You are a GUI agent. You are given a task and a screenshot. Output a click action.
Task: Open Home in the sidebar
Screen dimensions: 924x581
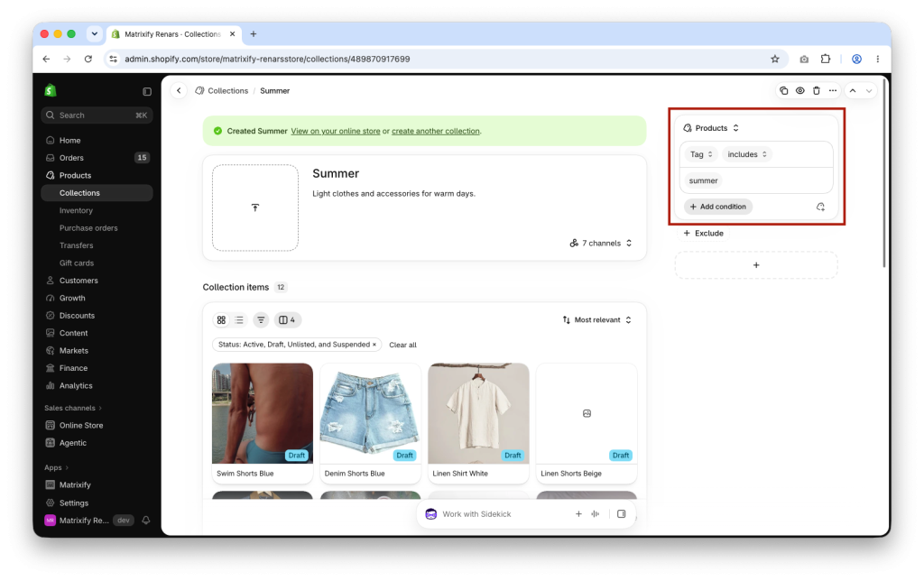click(69, 140)
